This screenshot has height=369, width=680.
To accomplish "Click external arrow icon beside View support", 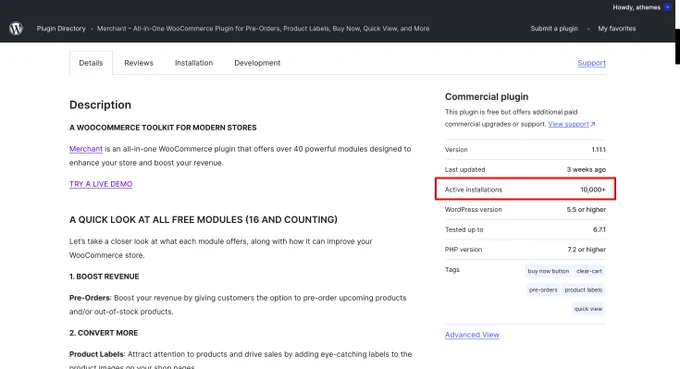I will (593, 124).
